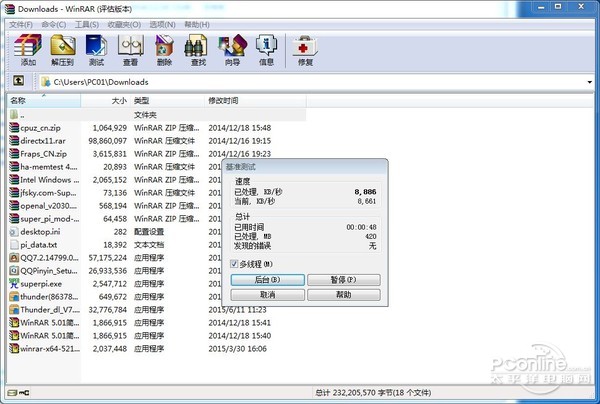Click the 解压到 (Extract to) toolbar icon
Image resolution: width=600 pixels, height=404 pixels.
[62, 50]
